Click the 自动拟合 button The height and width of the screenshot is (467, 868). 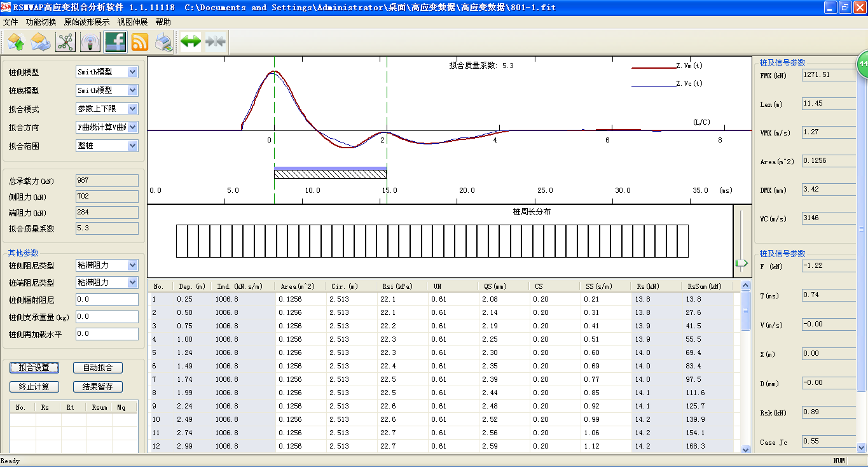(x=98, y=367)
